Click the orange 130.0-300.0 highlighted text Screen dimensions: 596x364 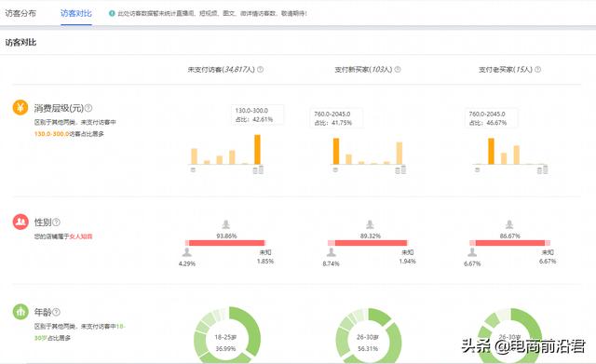[x=52, y=134]
